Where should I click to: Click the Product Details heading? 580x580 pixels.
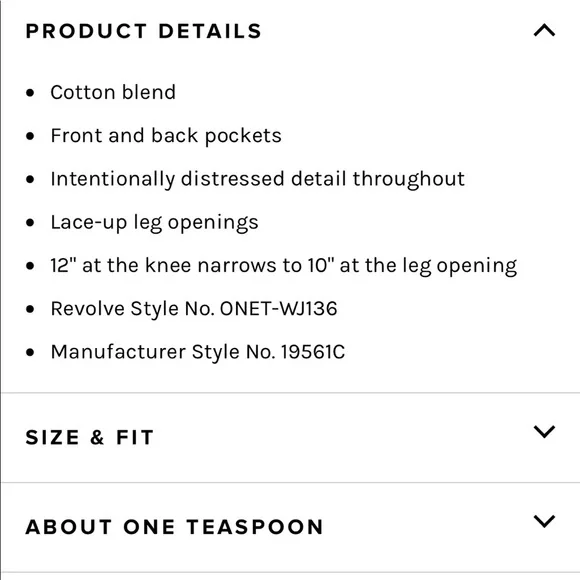tap(144, 31)
